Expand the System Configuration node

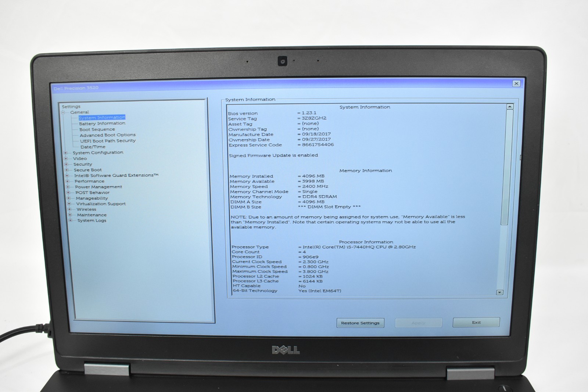coord(66,153)
